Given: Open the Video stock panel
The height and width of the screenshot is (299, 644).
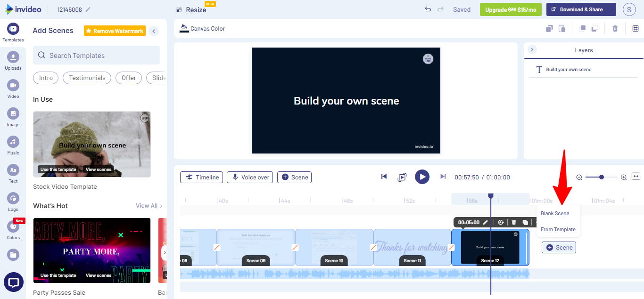Looking at the screenshot, I should click(13, 89).
